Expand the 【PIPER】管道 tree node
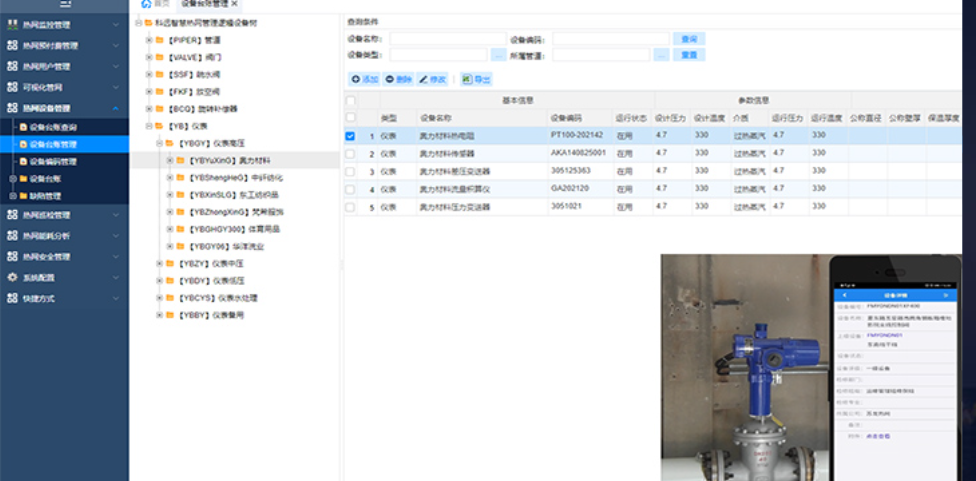 tap(148, 40)
